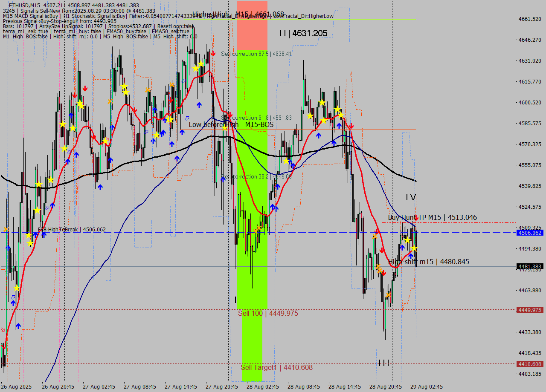
Task: Click the Sell correction 61.8 level label
Action: [256, 118]
